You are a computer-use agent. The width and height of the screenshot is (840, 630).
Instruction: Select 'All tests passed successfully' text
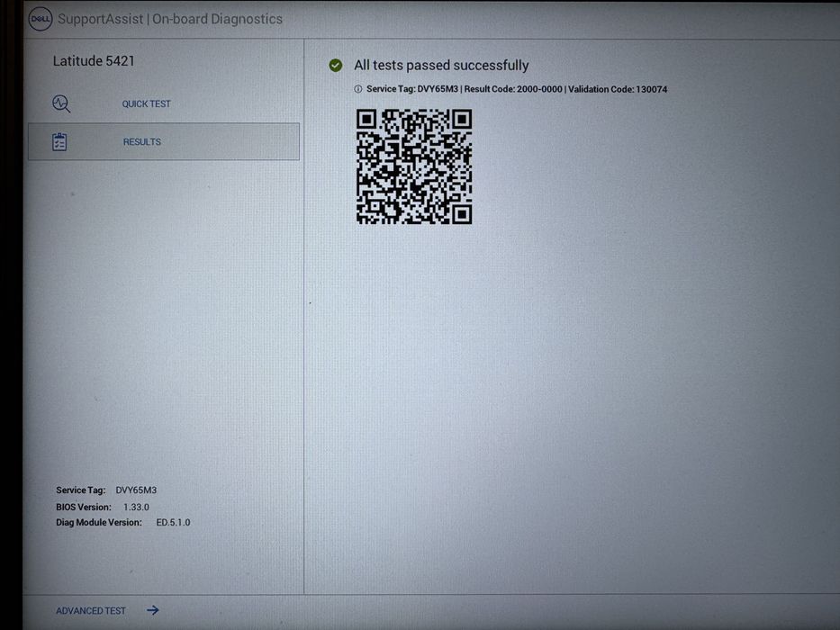click(x=441, y=66)
